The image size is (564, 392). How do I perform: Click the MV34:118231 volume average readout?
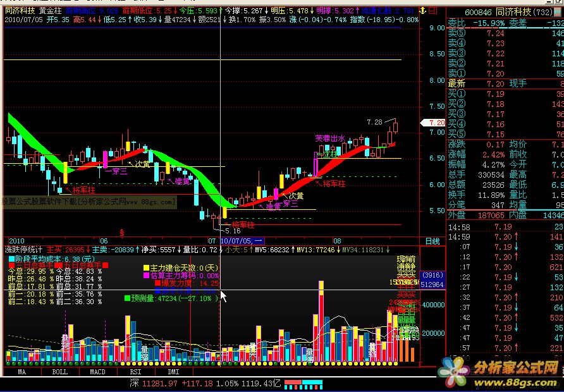pos(364,250)
